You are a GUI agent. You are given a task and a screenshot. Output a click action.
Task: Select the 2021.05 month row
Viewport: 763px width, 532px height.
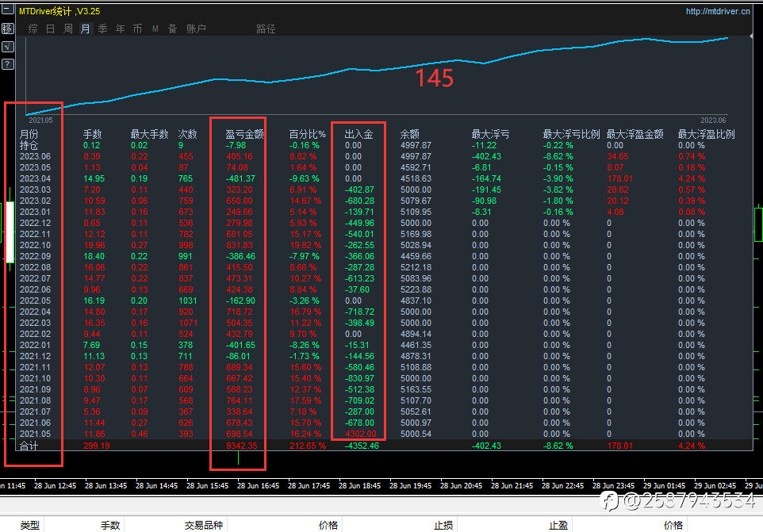click(35, 434)
